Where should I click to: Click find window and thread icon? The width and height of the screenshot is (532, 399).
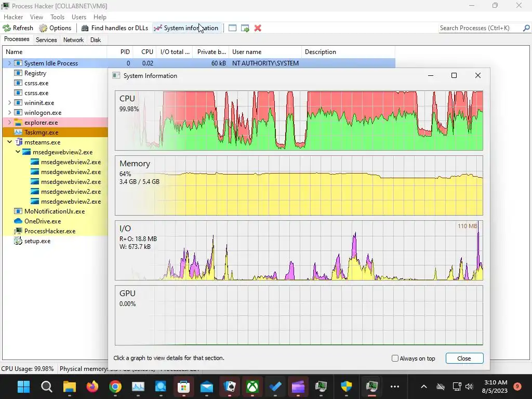coord(245,28)
